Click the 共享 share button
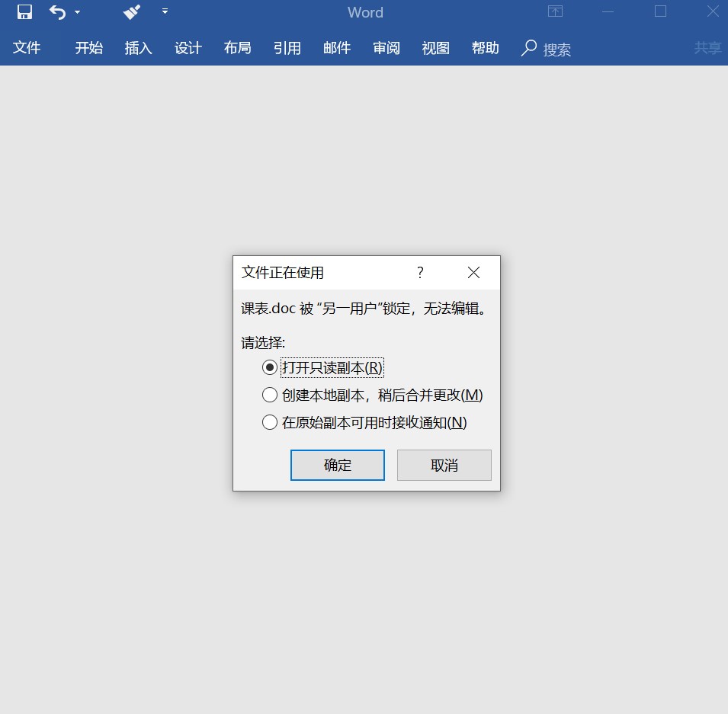Viewport: 728px width, 714px height. click(708, 48)
